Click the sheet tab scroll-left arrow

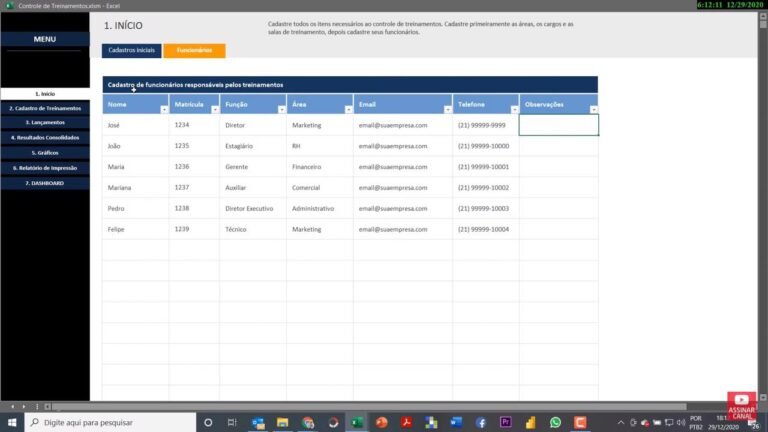pos(12,407)
